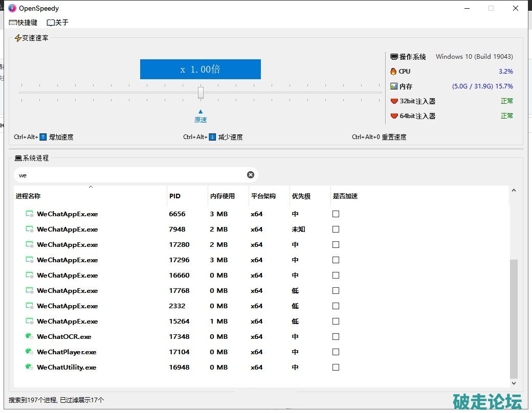Click the x 1.00倍 speed display button
Viewport: 532px width, 413px height.
click(200, 70)
